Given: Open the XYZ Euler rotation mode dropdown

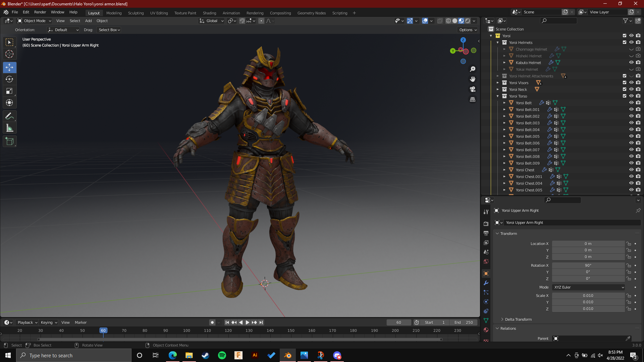Looking at the screenshot, I should (589, 287).
